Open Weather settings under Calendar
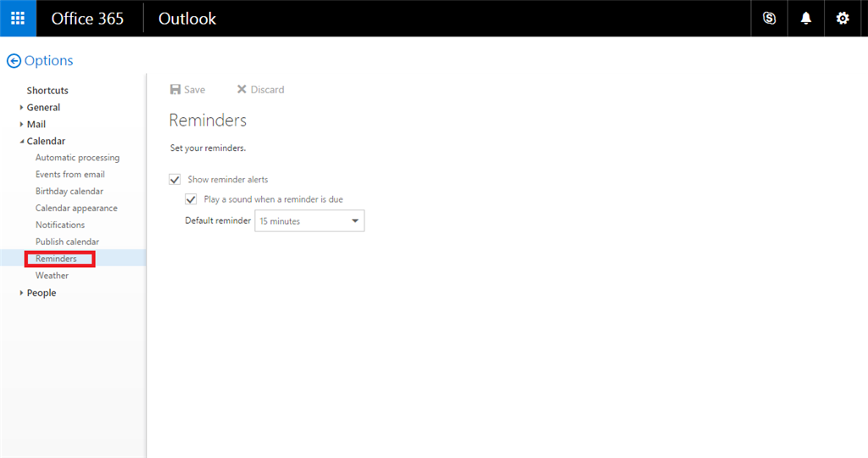 (52, 276)
